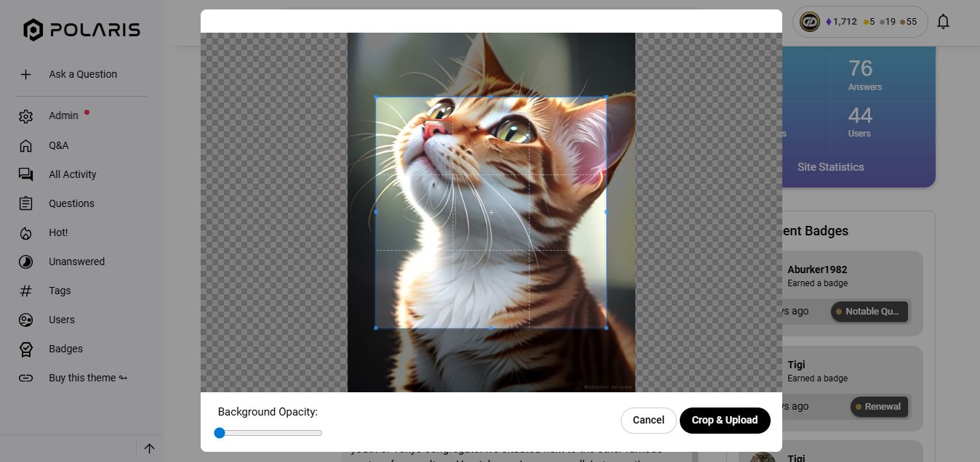Click the Notable Qu... badge

pyautogui.click(x=869, y=311)
